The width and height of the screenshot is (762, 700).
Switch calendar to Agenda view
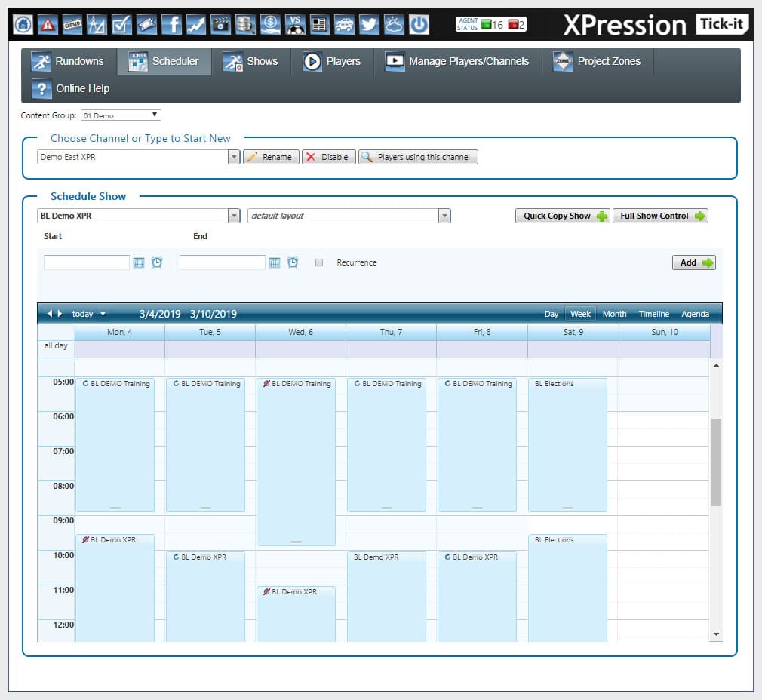(695, 314)
